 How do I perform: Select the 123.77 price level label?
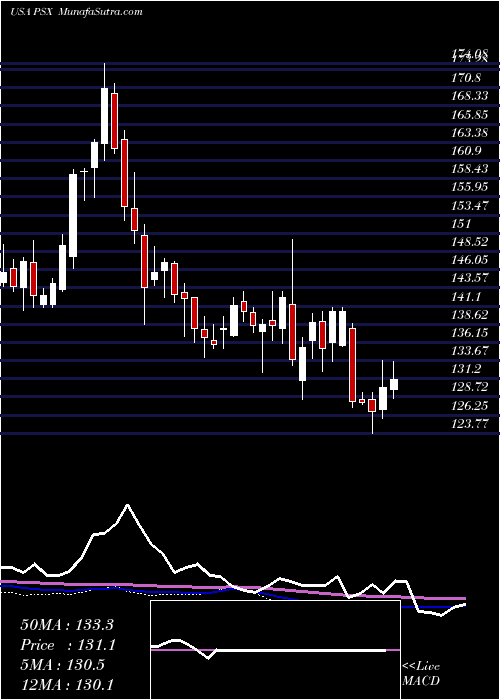(470, 424)
